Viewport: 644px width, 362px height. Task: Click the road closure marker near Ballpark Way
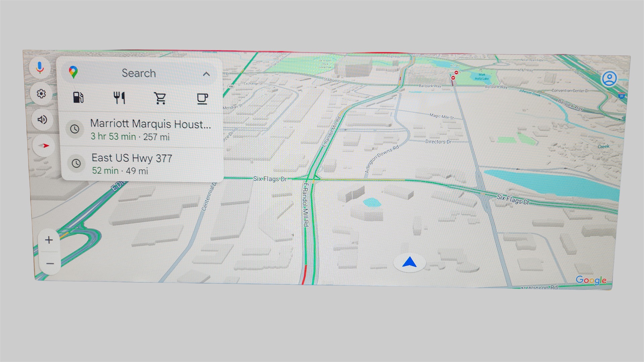(x=453, y=78)
